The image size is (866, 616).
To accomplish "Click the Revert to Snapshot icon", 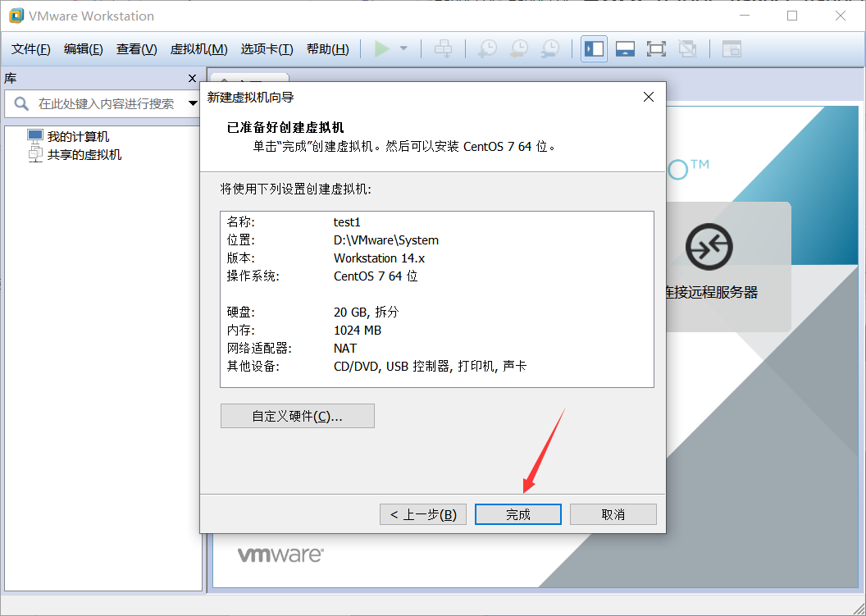I will pos(518,48).
